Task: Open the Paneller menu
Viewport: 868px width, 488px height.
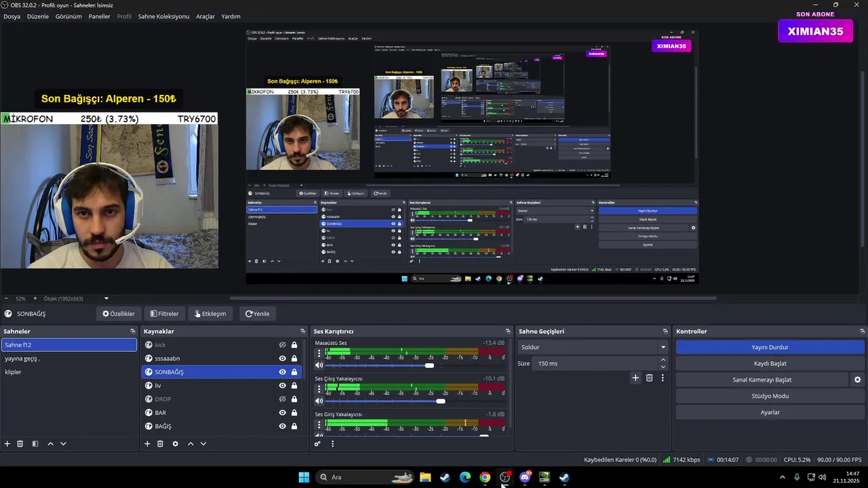Action: coord(99,16)
